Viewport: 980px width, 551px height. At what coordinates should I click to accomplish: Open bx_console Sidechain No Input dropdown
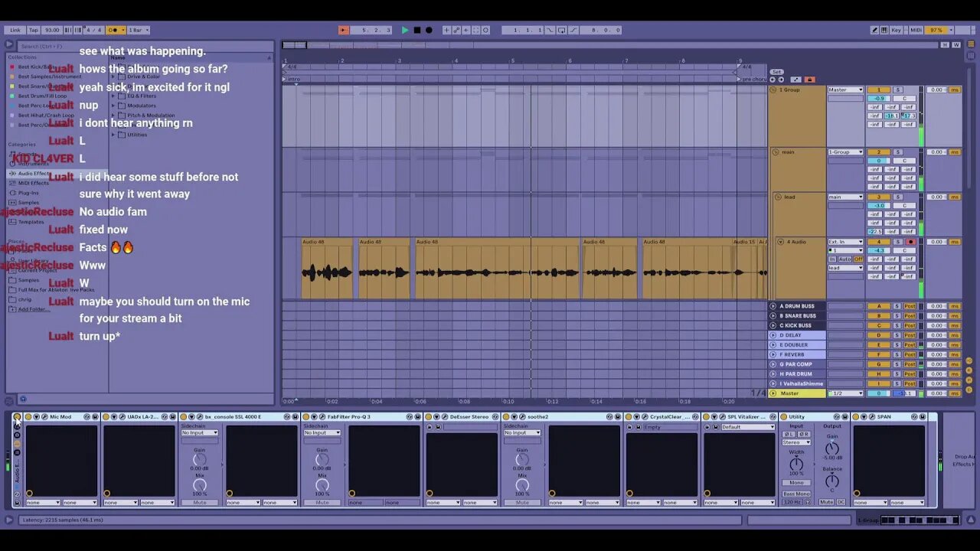click(x=200, y=433)
